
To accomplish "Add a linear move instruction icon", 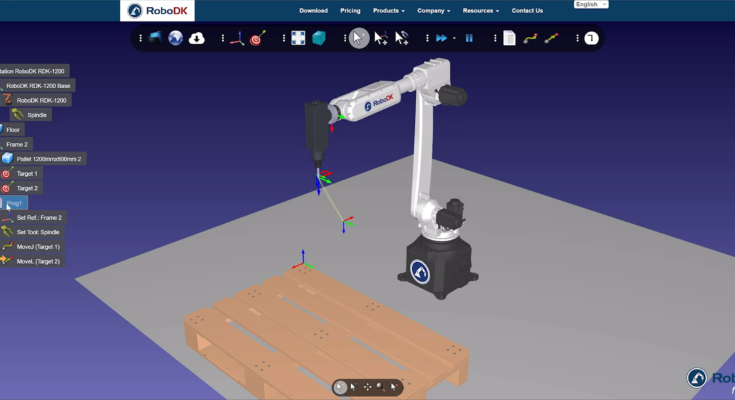I will coord(551,38).
